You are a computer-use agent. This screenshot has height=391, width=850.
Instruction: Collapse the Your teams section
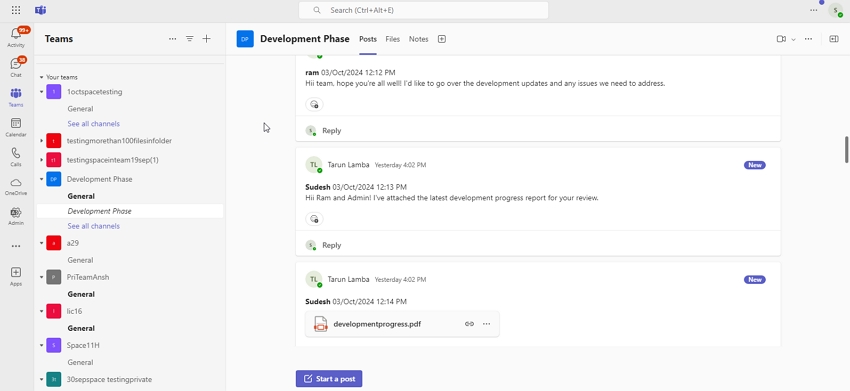pos(41,78)
